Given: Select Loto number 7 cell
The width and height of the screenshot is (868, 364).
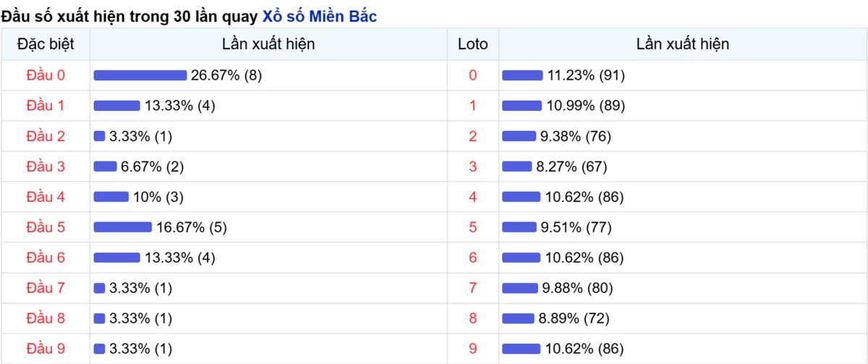Looking at the screenshot, I should [473, 288].
